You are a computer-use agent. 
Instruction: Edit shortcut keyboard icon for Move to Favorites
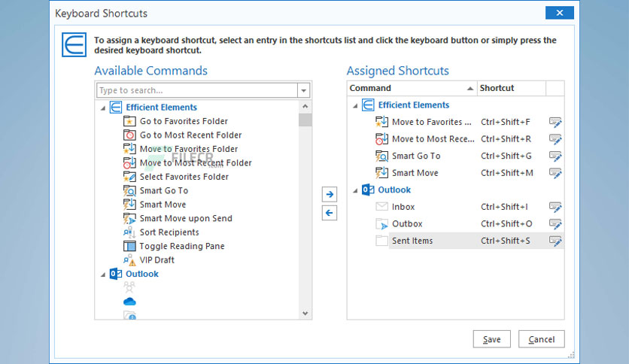[x=555, y=122]
